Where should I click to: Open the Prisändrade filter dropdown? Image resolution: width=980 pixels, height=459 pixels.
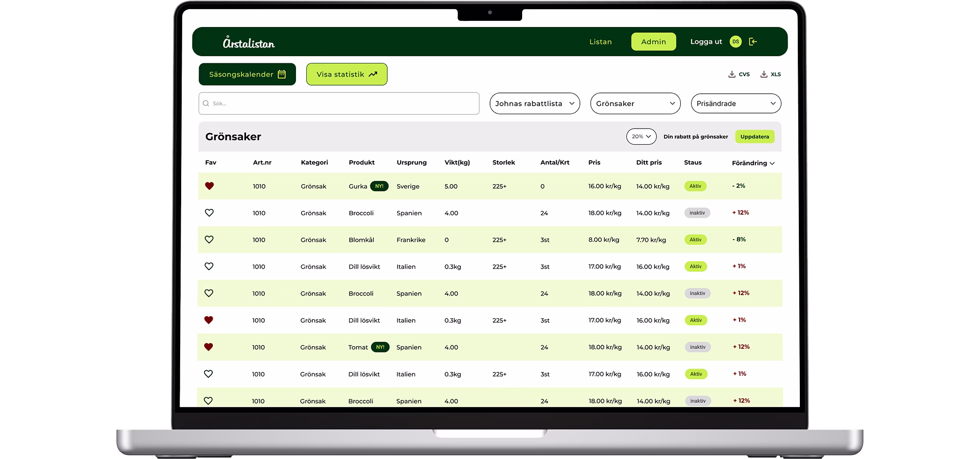coord(736,104)
